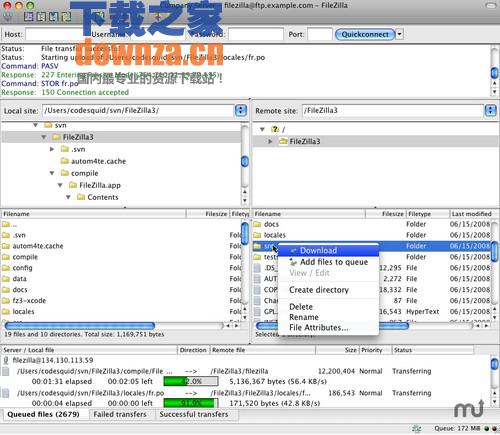
Task: Select docs folder icon in remote list
Action: click(257, 224)
